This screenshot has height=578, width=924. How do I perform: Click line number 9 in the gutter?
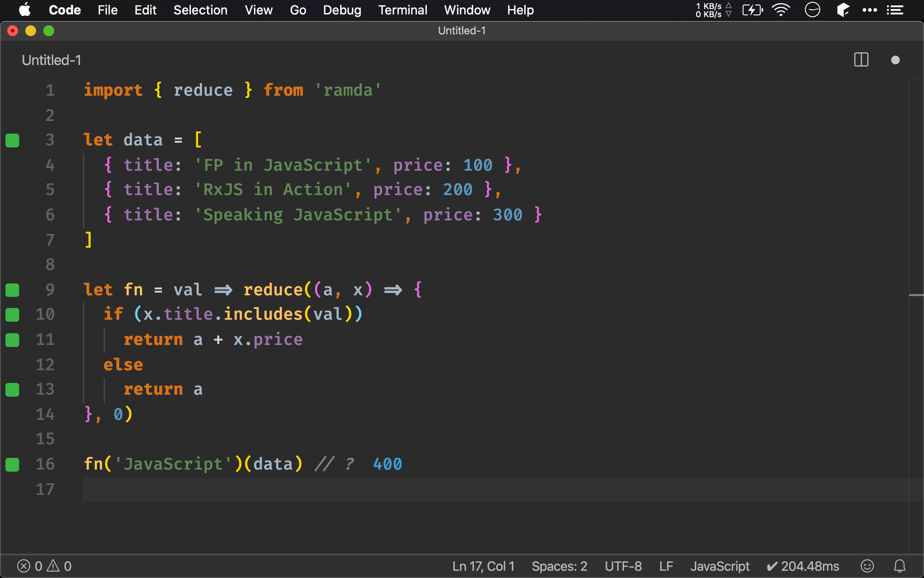tap(50, 289)
